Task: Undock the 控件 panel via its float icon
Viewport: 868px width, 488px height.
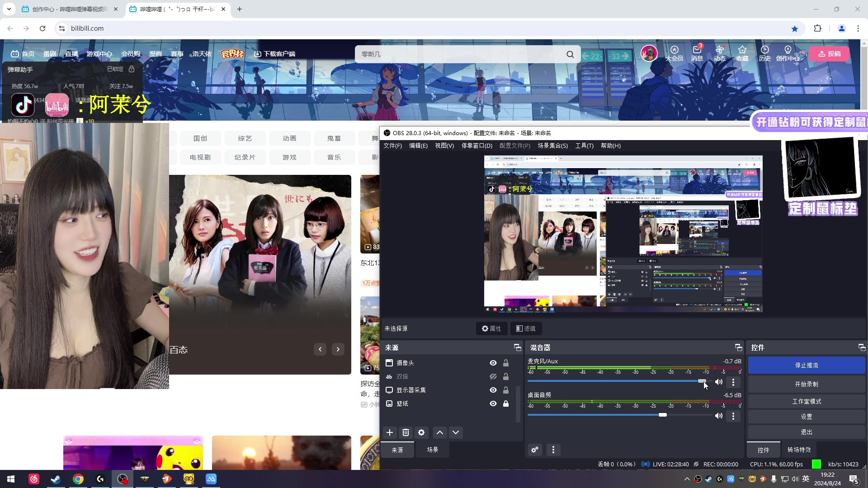Action: (x=862, y=347)
